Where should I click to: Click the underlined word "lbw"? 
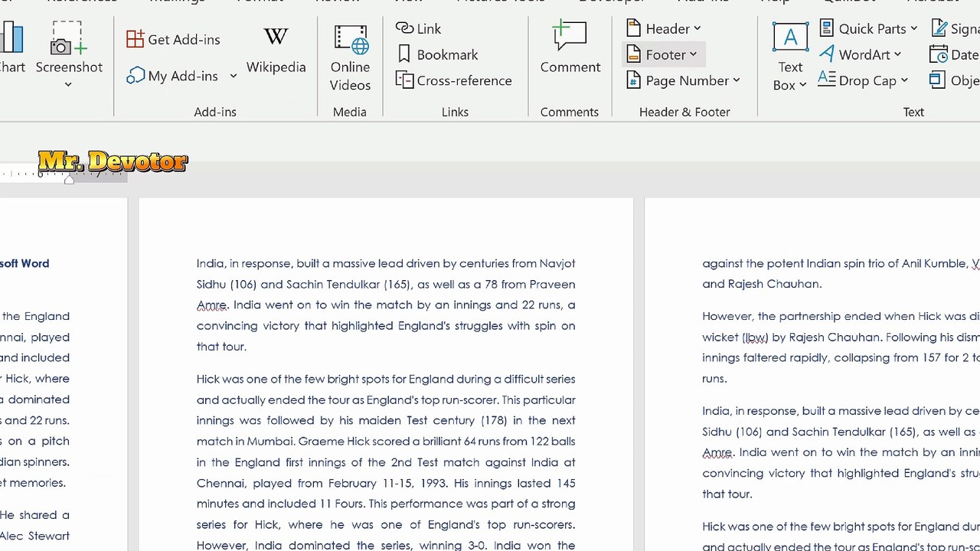click(755, 337)
